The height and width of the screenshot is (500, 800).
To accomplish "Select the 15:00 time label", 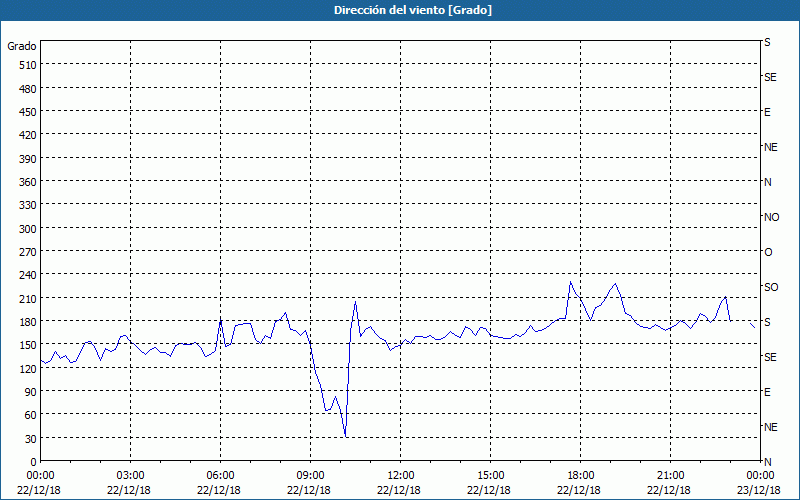I will click(490, 476).
